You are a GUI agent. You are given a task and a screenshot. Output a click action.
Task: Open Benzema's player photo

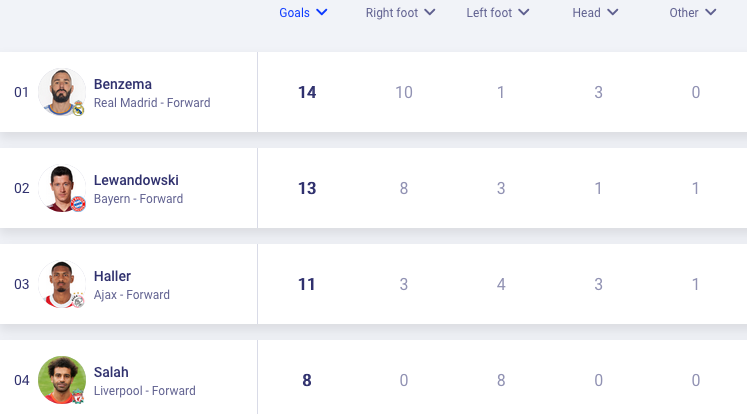coord(60,91)
